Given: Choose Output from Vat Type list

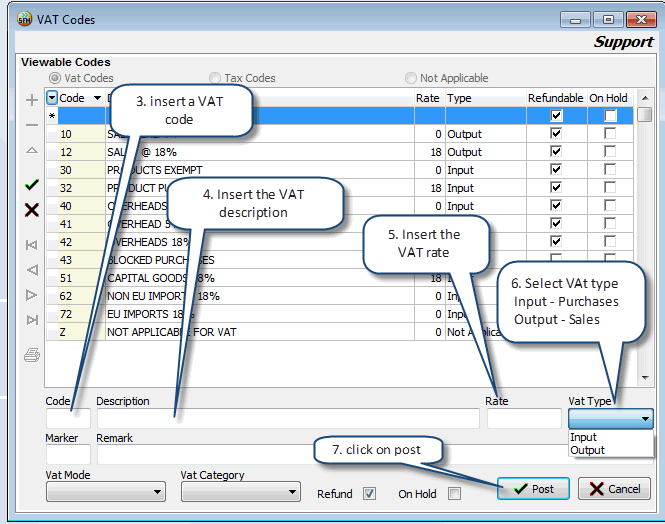Looking at the screenshot, I should tap(588, 450).
